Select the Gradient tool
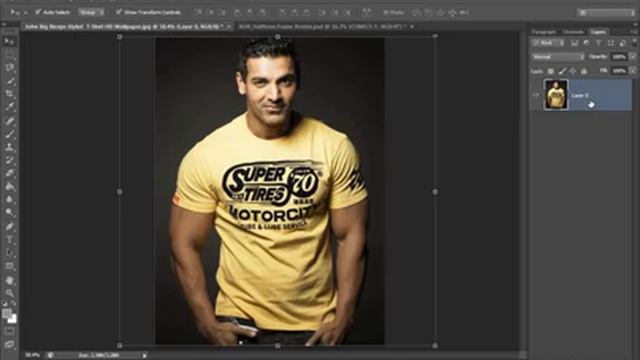The image size is (640, 360). 9,187
